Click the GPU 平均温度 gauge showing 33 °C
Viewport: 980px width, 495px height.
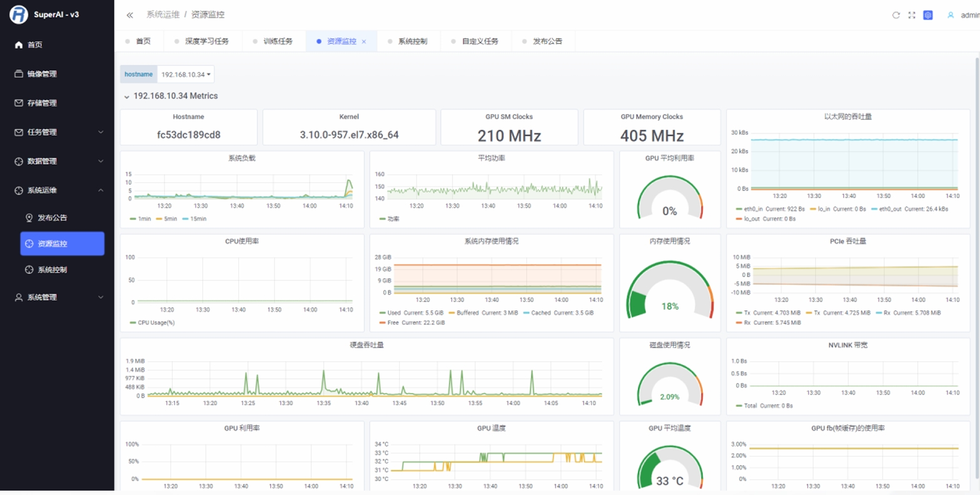(x=670, y=466)
